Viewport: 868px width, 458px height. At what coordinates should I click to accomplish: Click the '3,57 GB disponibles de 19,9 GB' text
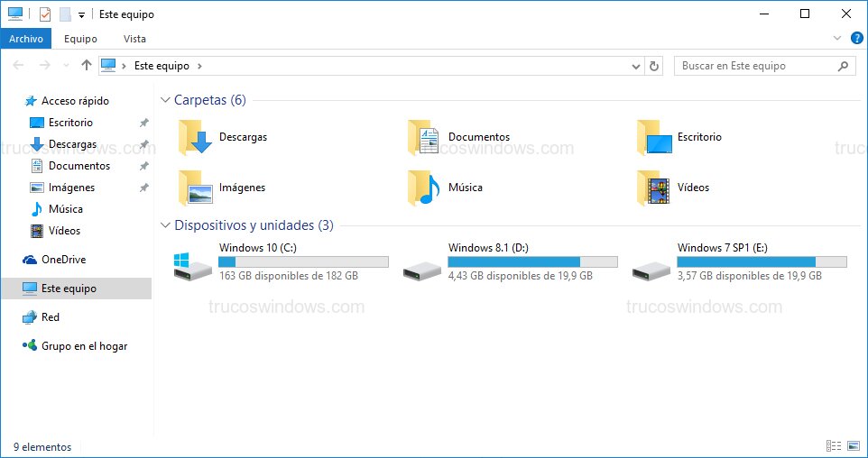[x=750, y=276]
